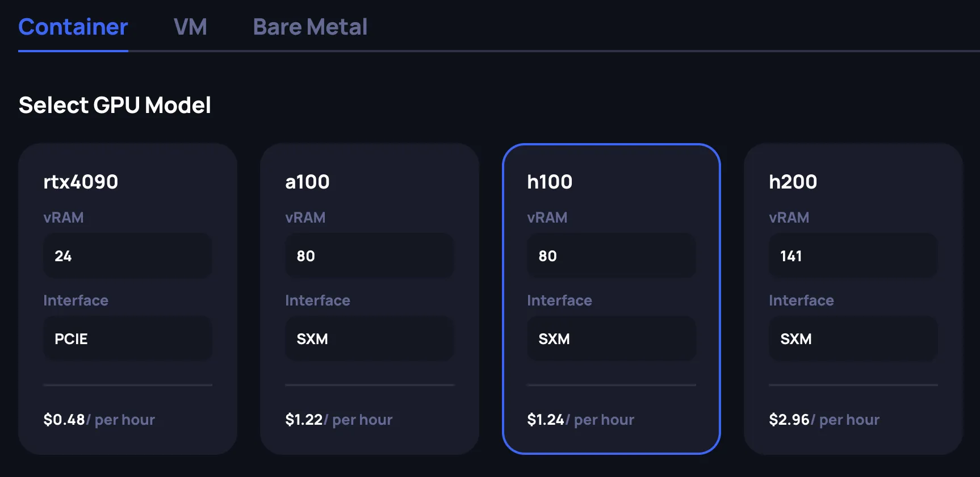Image resolution: width=980 pixels, height=477 pixels.
Task: Click the rtx4090 vRAM field showing 24
Action: click(128, 256)
